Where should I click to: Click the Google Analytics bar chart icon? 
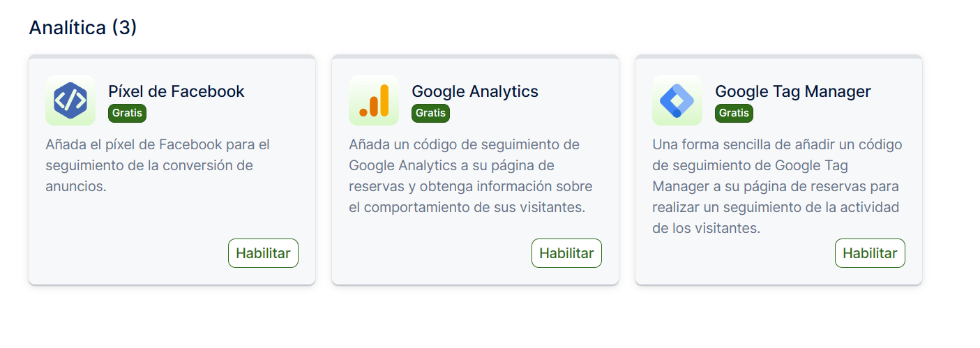tap(374, 100)
